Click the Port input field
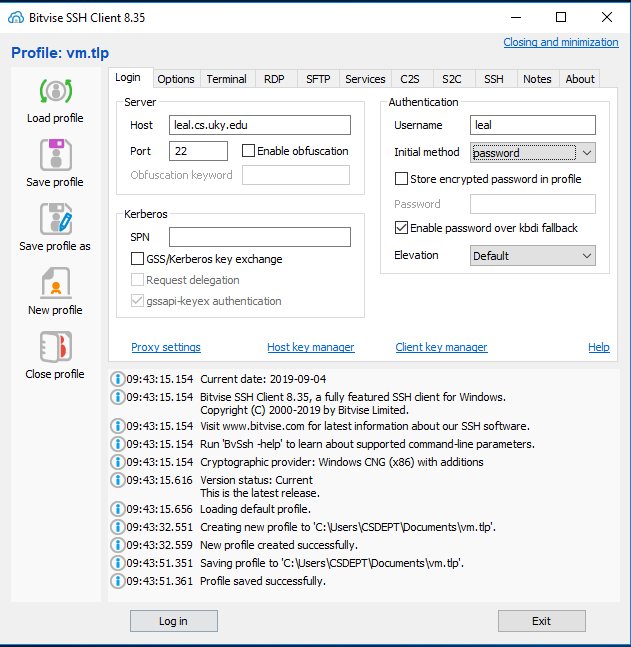Image resolution: width=631 pixels, height=647 pixels. point(198,151)
